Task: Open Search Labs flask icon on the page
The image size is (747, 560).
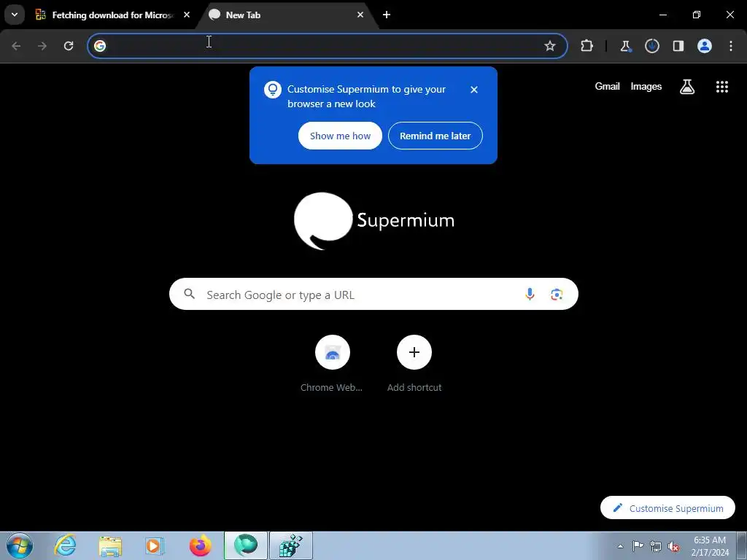Action: [687, 87]
